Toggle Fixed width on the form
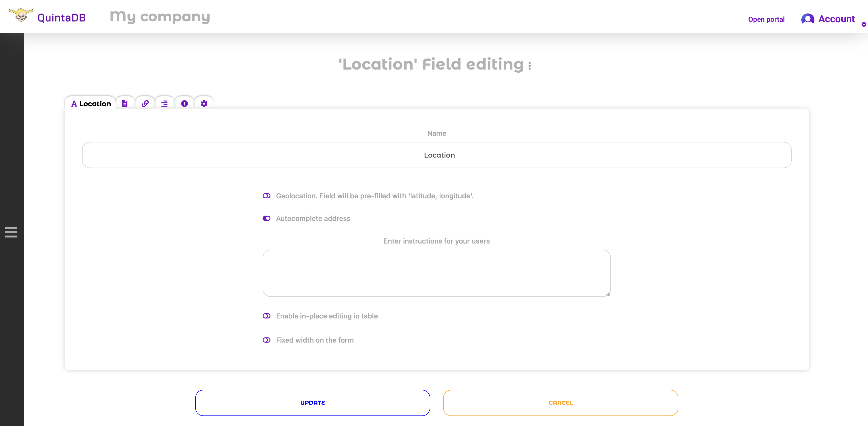Screen dimensions: 868x426 (267, 340)
